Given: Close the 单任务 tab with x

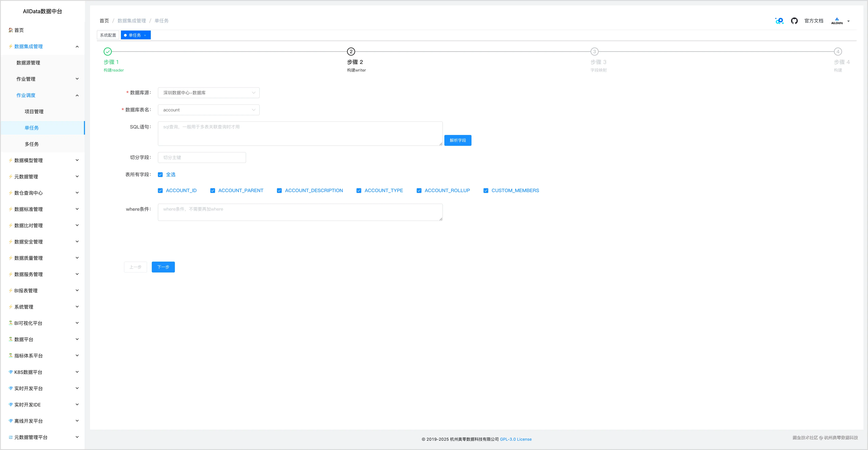Looking at the screenshot, I should (x=145, y=35).
